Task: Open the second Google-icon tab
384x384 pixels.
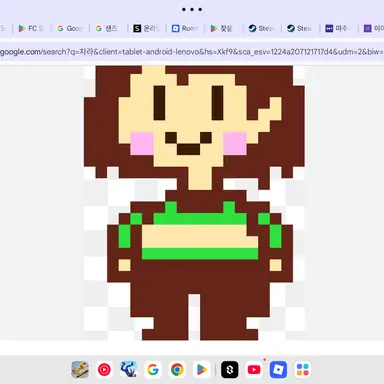Action: 108,29
